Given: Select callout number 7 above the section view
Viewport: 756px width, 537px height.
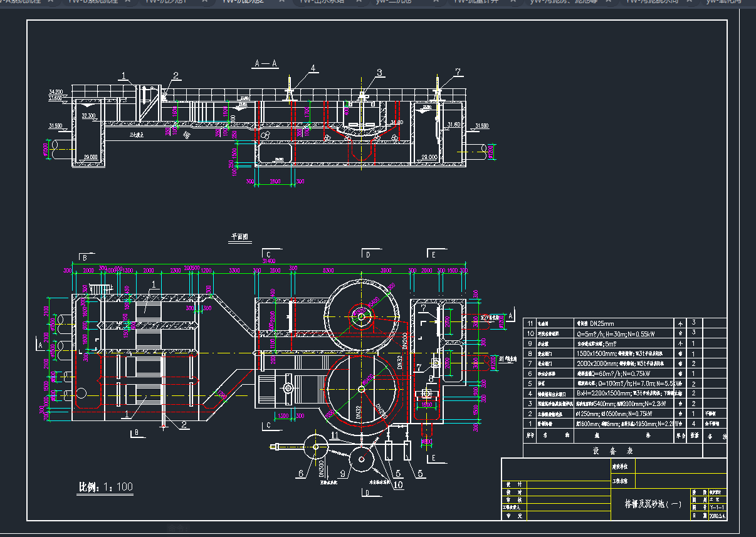Looking at the screenshot, I should [x=458, y=72].
